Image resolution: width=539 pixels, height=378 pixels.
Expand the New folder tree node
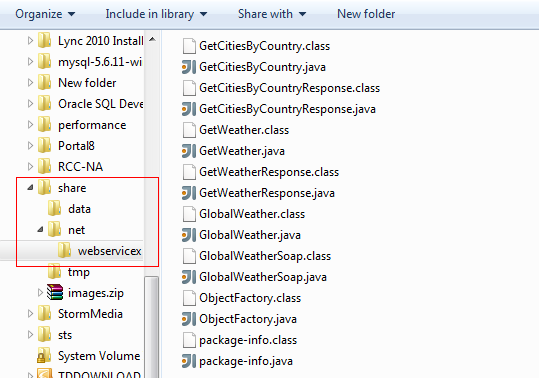click(30, 83)
